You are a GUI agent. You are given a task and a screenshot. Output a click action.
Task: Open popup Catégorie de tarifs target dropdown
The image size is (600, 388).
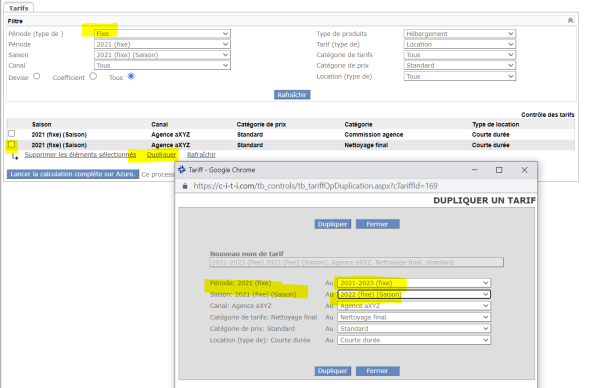[x=414, y=317]
